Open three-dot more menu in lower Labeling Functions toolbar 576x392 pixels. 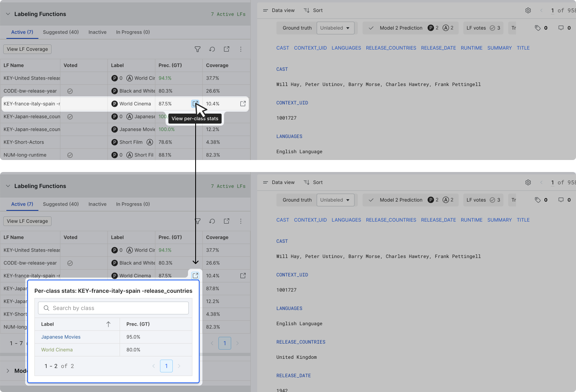point(241,221)
